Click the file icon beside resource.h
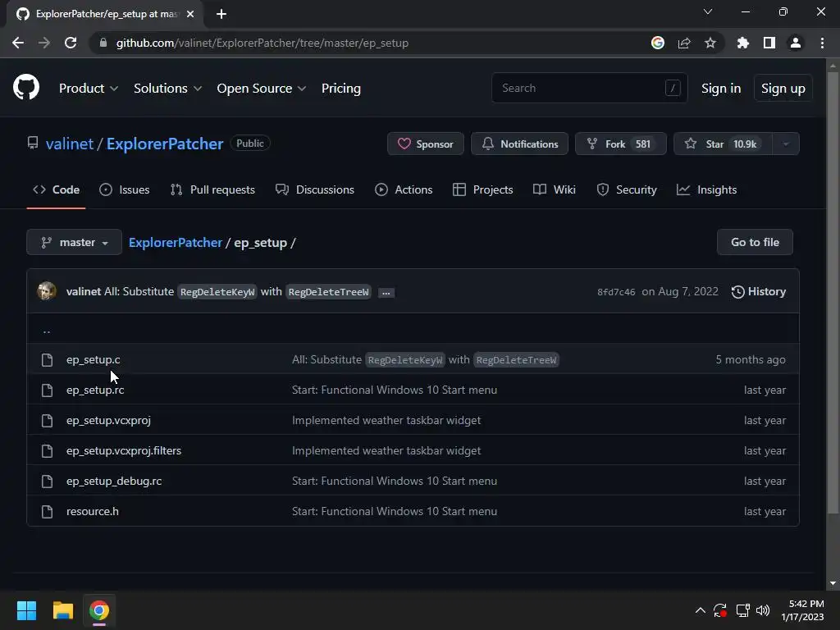 [47, 512]
